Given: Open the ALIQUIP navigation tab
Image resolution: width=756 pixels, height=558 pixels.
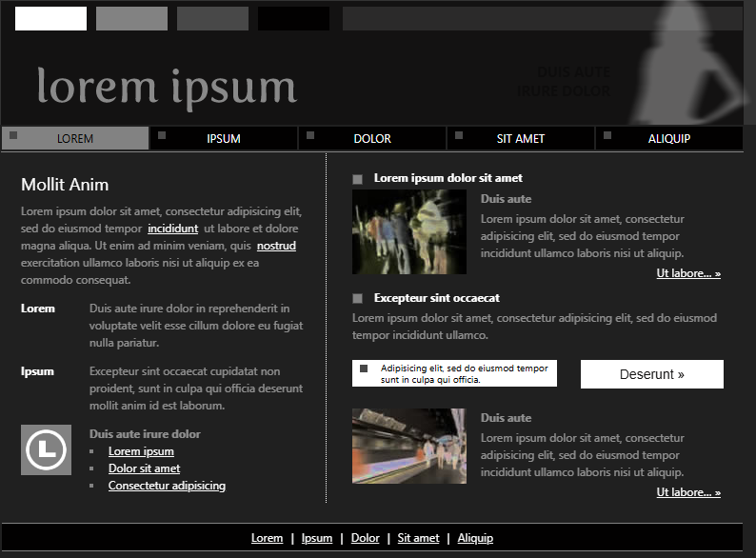Looking at the screenshot, I should [x=669, y=139].
